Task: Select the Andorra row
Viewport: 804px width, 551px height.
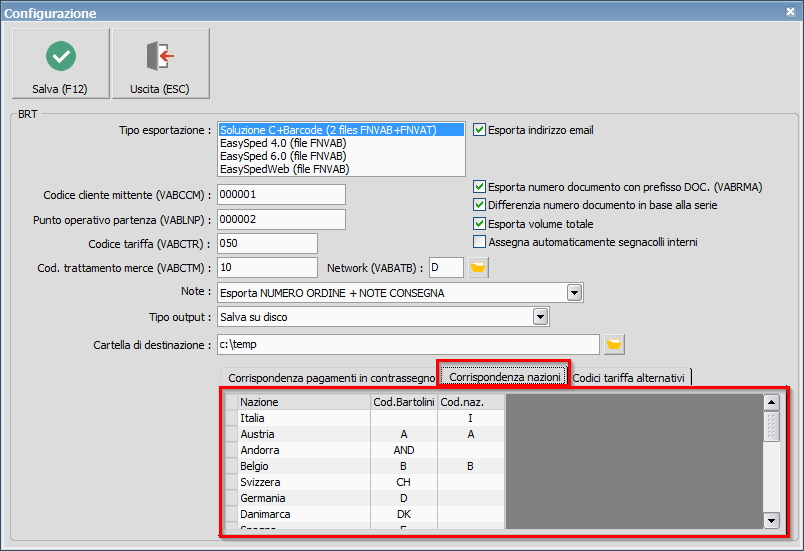Action: point(365,450)
